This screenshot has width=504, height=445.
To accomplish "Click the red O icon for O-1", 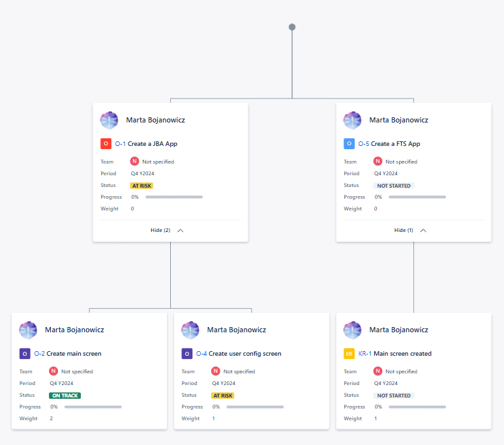I will [106, 143].
